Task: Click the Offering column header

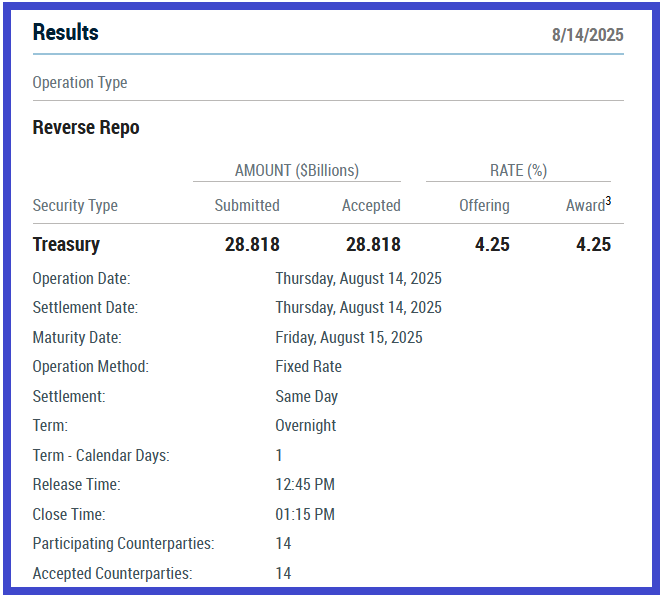Action: (x=484, y=206)
